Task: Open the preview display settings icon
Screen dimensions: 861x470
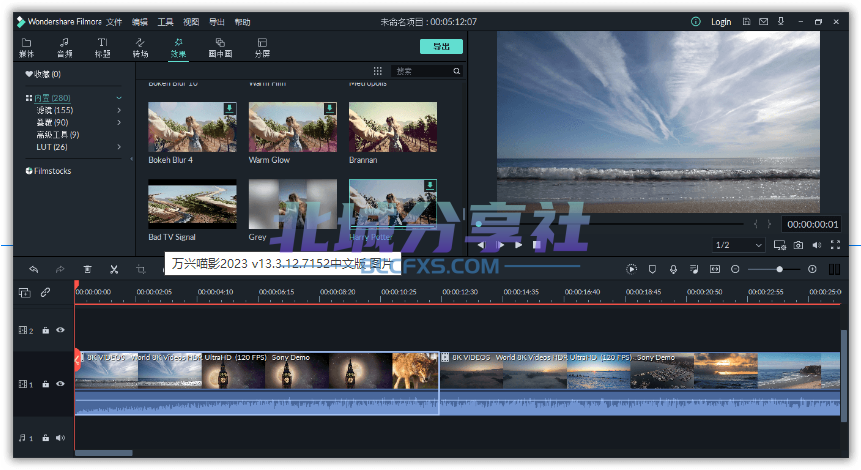Action: tap(779, 245)
